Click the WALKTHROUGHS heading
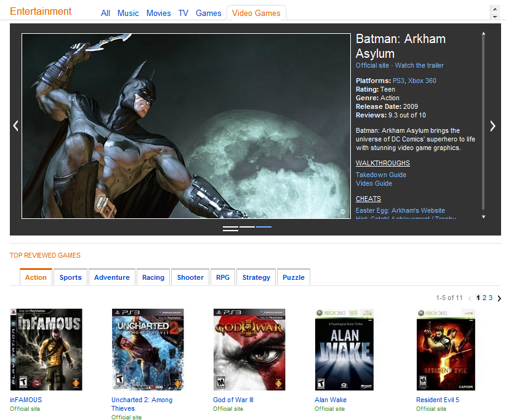Viewport: 506px width, 420px height. click(383, 163)
